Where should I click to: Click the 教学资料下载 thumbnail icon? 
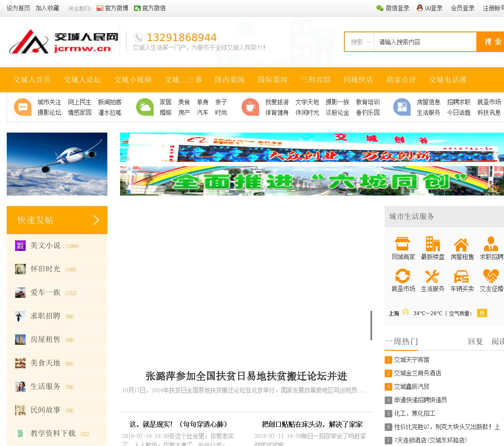click(20, 433)
